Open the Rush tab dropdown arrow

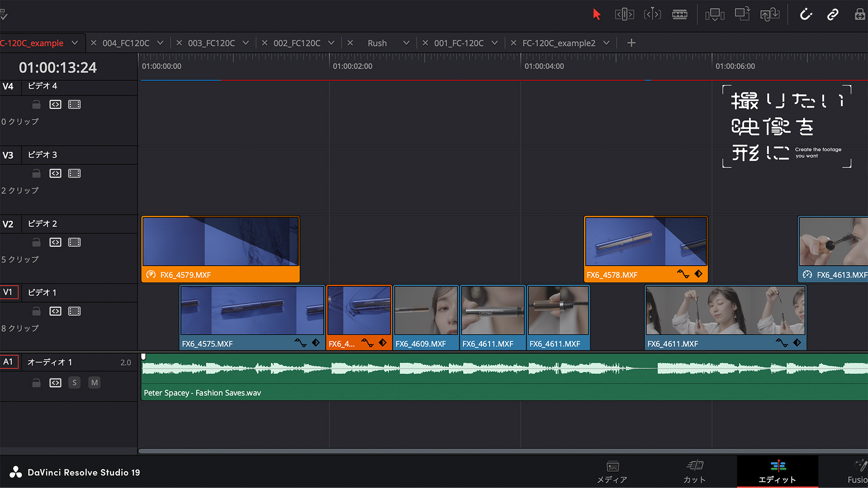pyautogui.click(x=406, y=43)
